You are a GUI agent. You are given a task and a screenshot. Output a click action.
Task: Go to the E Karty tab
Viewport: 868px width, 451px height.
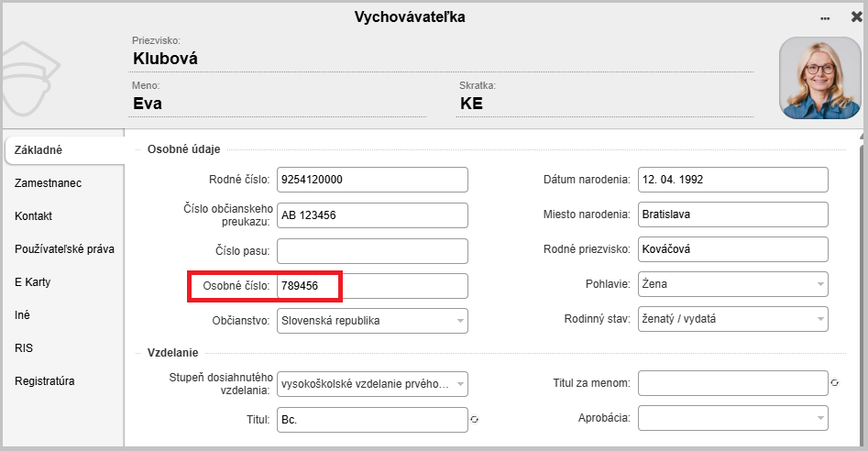tap(33, 282)
